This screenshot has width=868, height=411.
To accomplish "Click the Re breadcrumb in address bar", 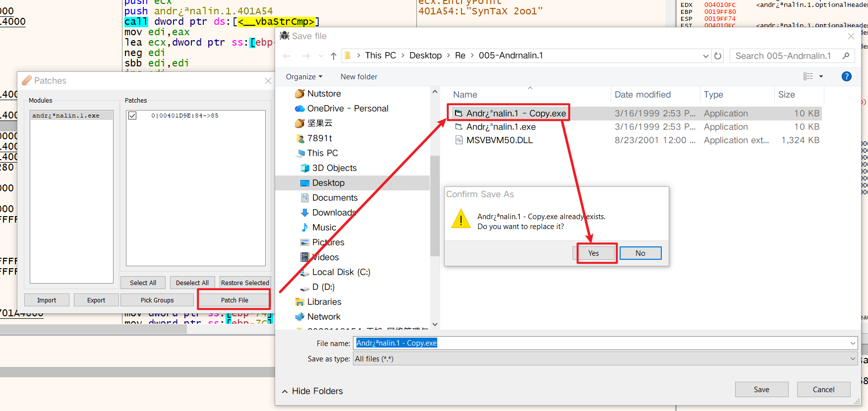I will point(460,56).
